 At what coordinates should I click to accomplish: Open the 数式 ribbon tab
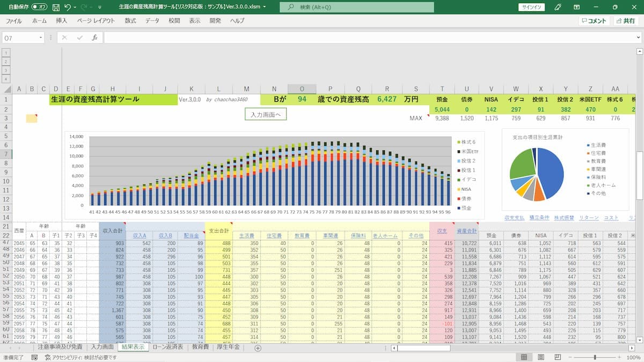[130, 21]
